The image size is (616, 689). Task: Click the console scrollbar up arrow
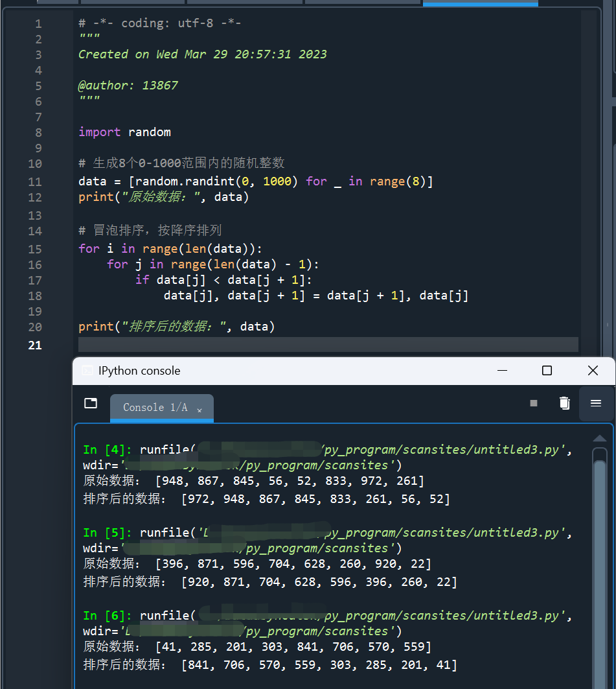(x=599, y=438)
